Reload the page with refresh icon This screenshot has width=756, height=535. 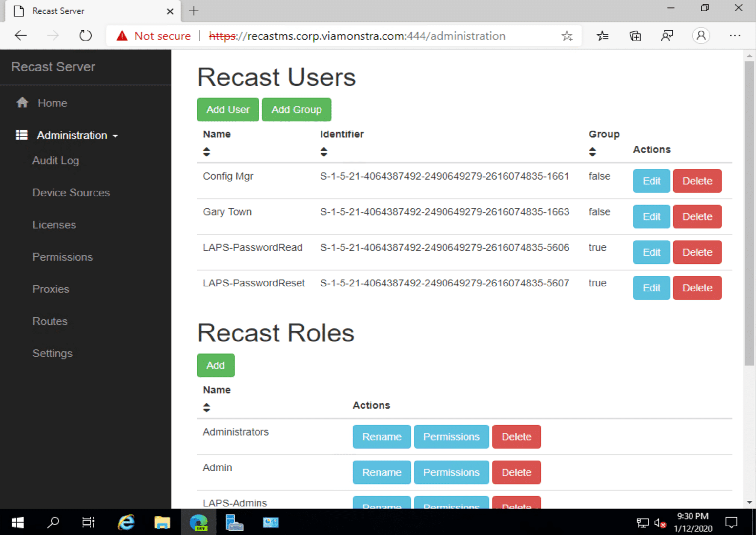pyautogui.click(x=85, y=36)
